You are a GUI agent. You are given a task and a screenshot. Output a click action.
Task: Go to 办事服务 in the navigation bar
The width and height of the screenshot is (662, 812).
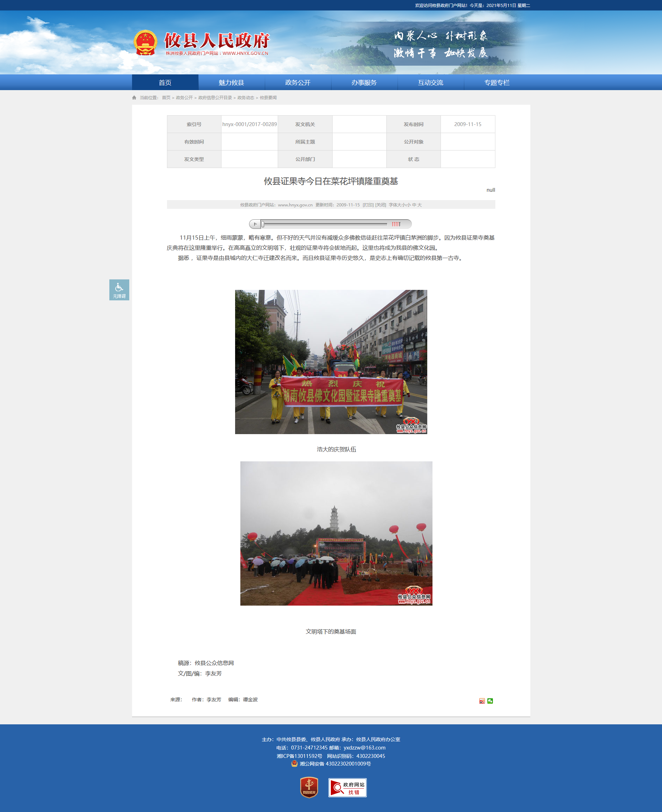(364, 83)
